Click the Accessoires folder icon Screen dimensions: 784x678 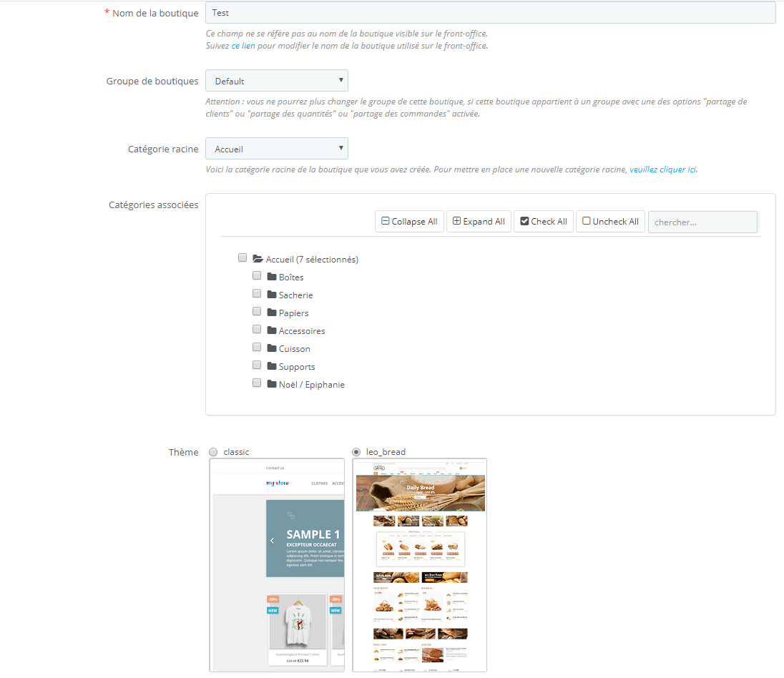click(x=272, y=330)
